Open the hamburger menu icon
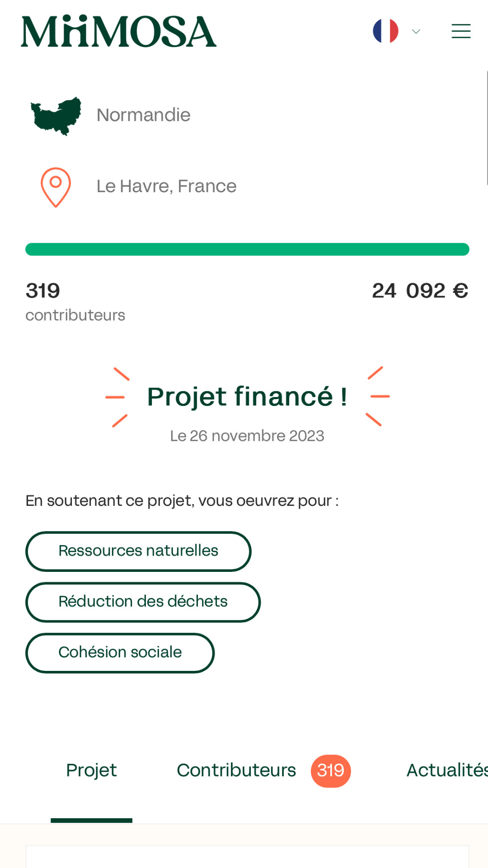The image size is (488, 868). click(x=461, y=31)
